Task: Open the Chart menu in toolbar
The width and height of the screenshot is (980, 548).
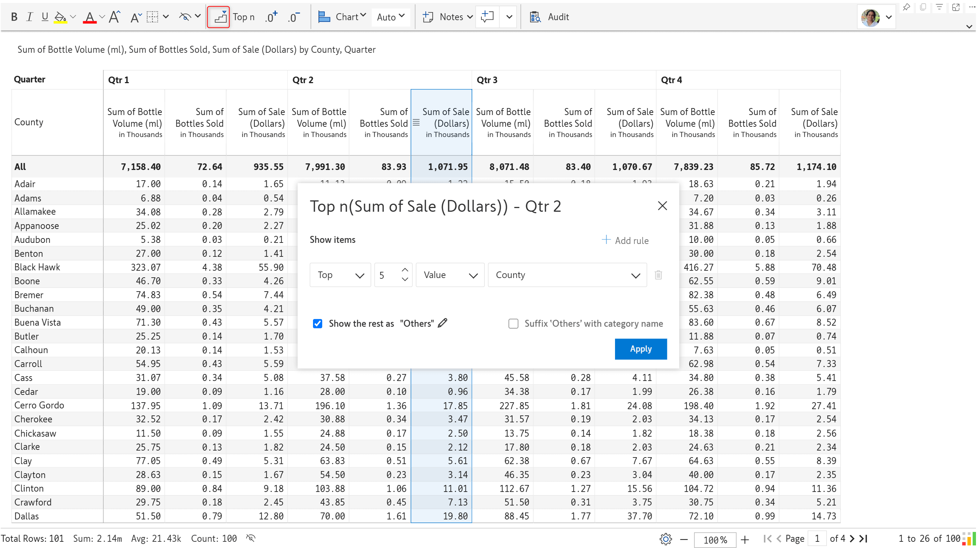Action: click(343, 17)
